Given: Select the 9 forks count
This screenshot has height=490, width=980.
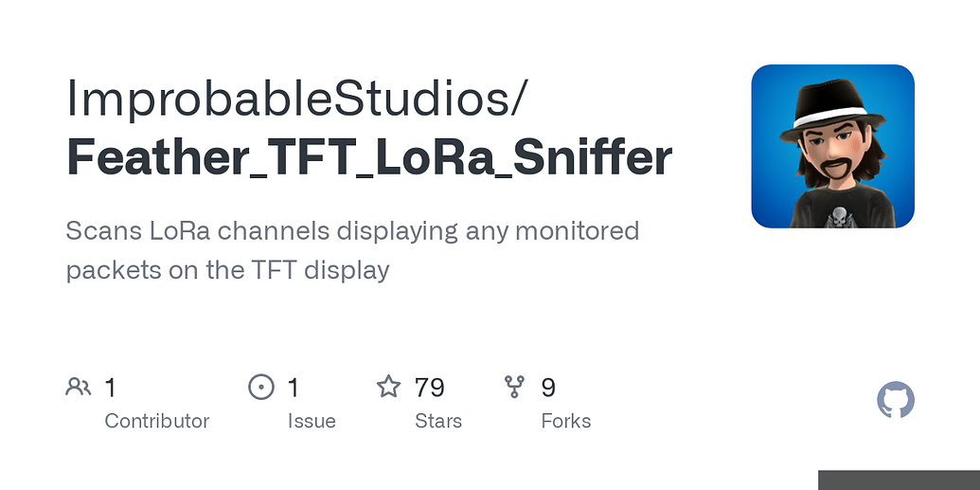Looking at the screenshot, I should [548, 388].
